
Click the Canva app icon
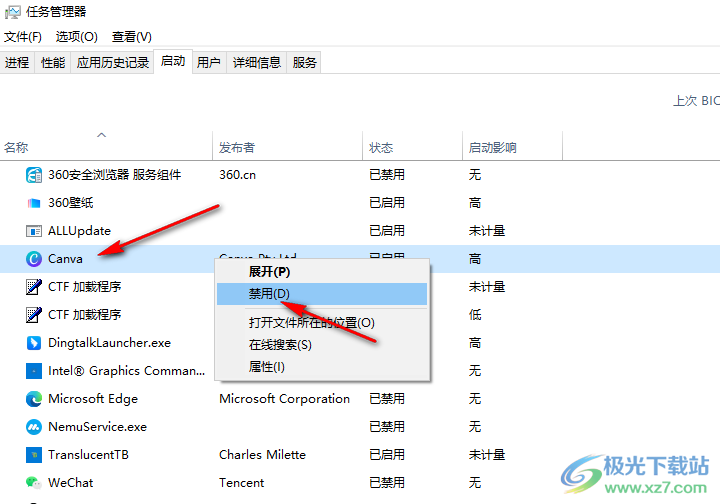pyautogui.click(x=34, y=259)
